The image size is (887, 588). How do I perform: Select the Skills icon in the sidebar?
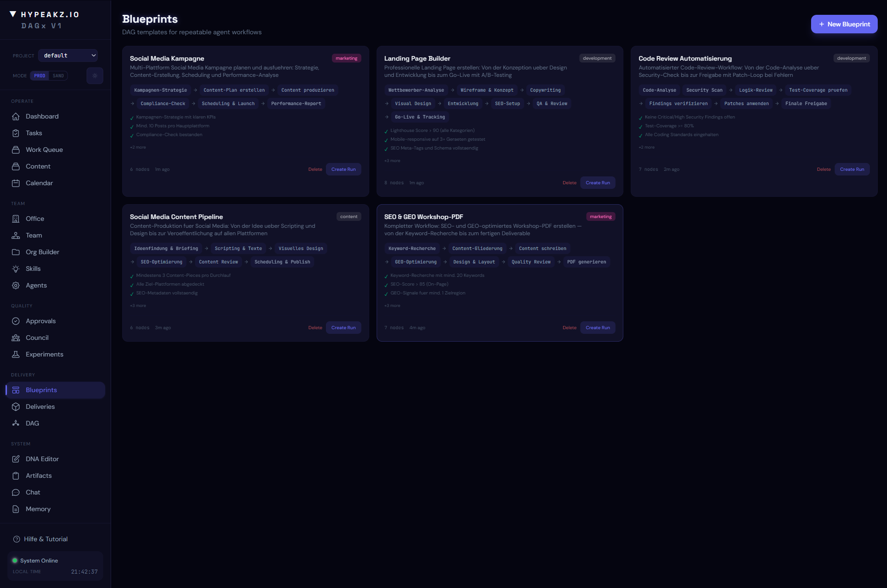pos(16,269)
